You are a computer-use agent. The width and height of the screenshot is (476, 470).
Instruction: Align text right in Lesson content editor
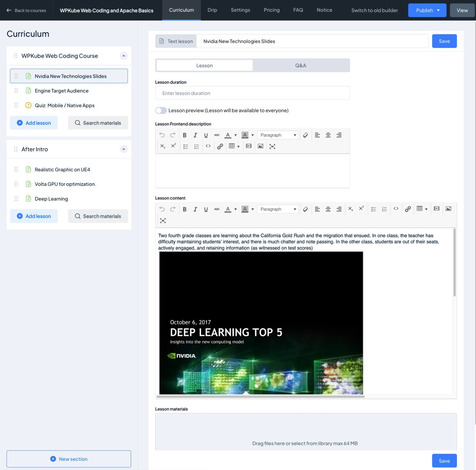click(339, 209)
